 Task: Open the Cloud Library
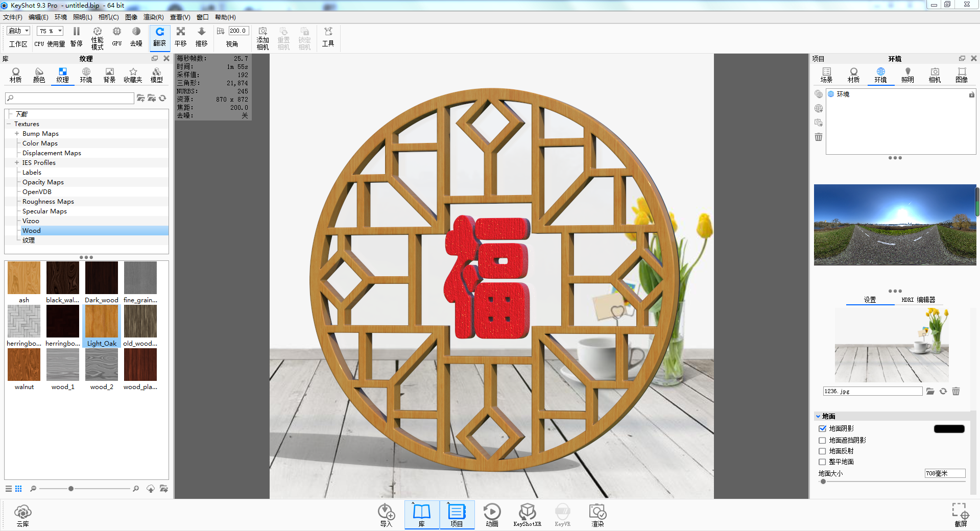coord(23,515)
